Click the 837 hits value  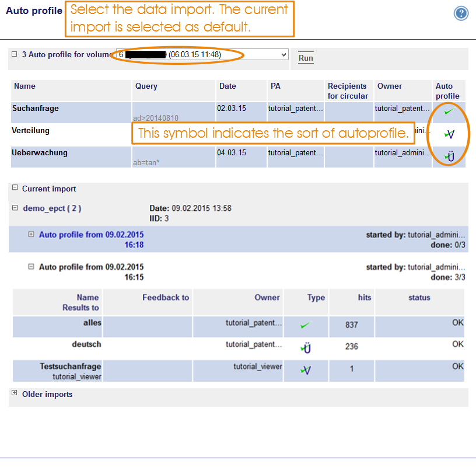tap(352, 325)
